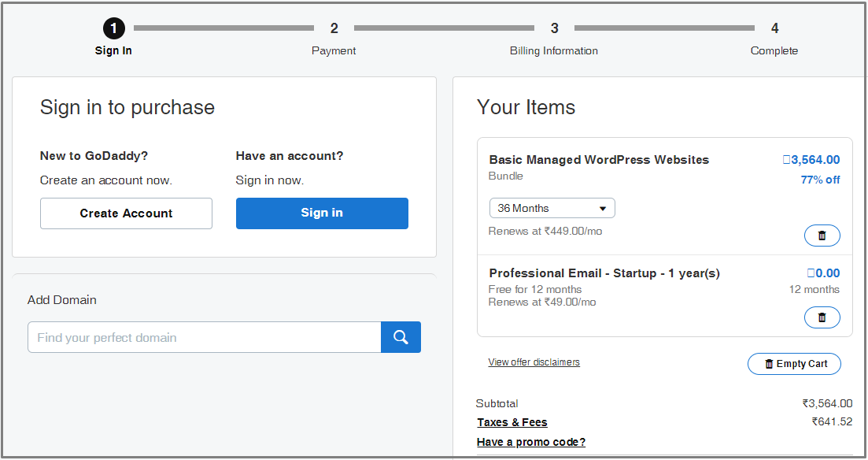This screenshot has width=868, height=460.
Task: Click Renews at ₹449.00/mo text
Action: (x=545, y=231)
